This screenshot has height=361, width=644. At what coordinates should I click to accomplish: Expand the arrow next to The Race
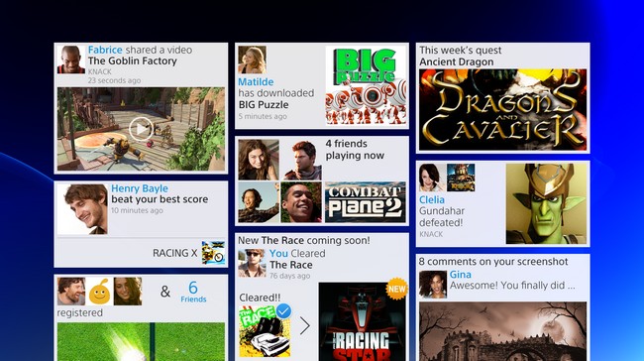tap(304, 325)
